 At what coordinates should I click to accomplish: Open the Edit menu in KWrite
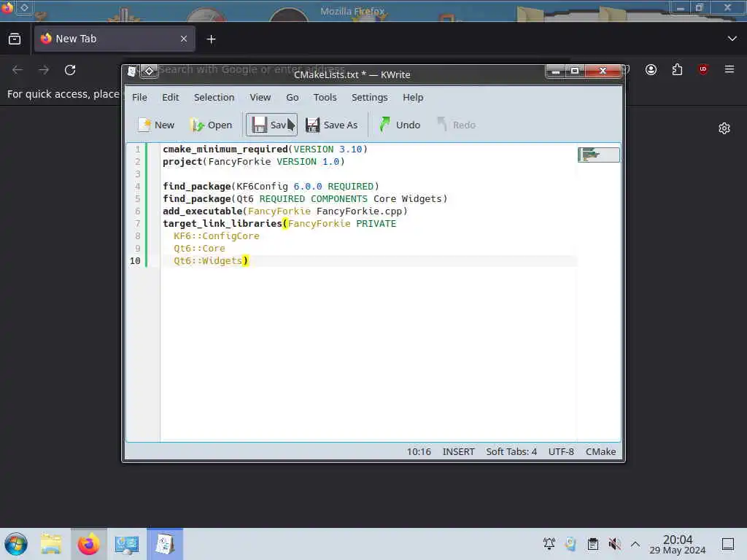171,97
